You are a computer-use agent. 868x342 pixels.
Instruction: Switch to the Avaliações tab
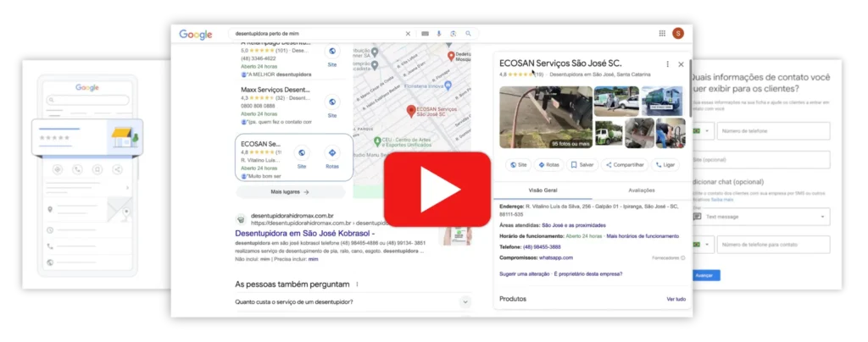[x=642, y=190]
